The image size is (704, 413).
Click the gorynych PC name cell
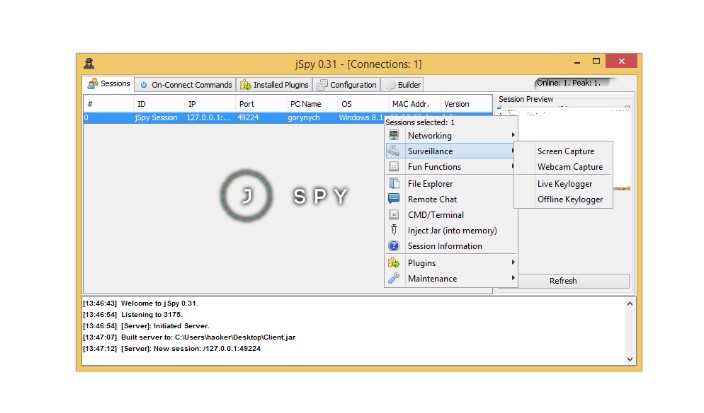point(312,118)
